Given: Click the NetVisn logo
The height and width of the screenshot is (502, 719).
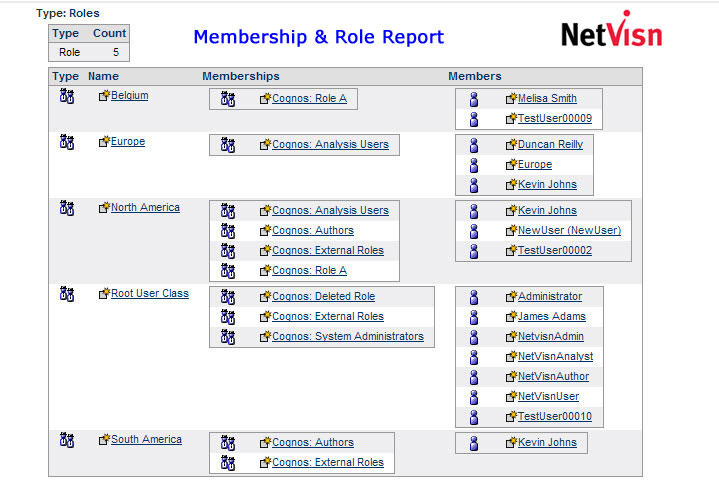Looking at the screenshot, I should [x=612, y=29].
